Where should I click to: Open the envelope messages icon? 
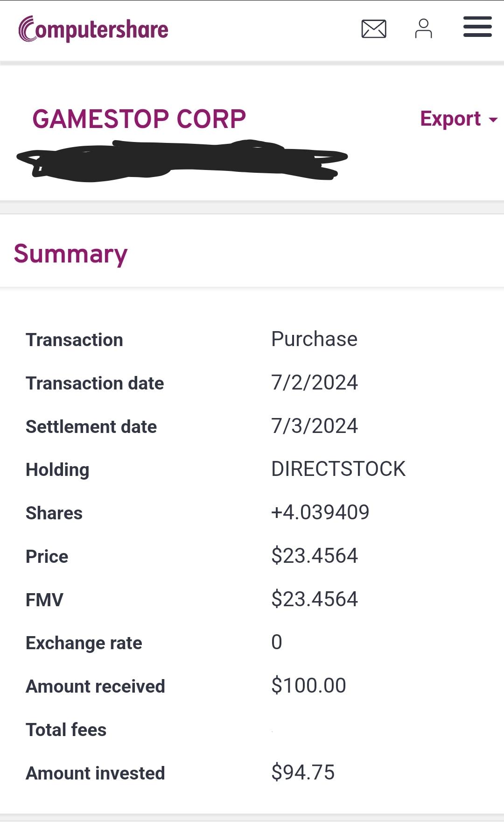[x=374, y=29]
